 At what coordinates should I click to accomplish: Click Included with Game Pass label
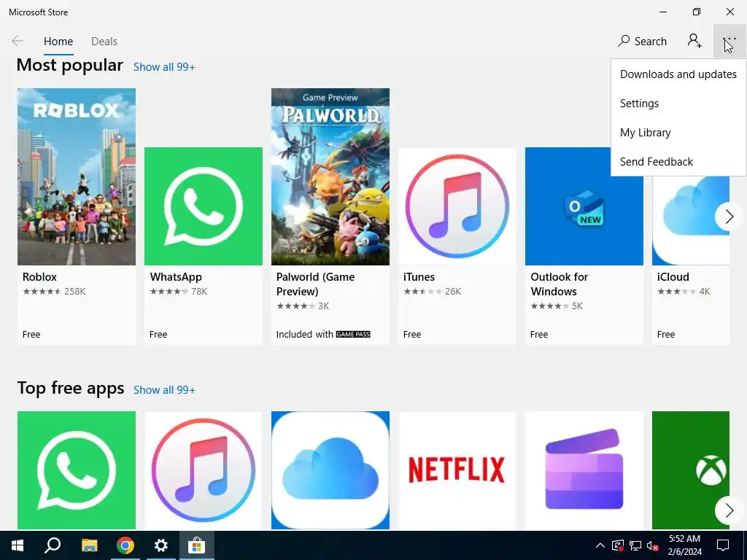coord(323,334)
